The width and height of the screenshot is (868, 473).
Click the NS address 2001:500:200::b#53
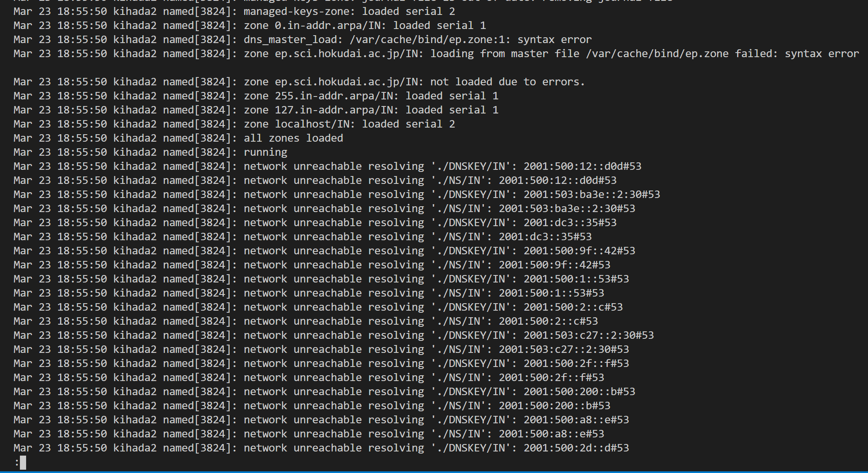pyautogui.click(x=555, y=405)
